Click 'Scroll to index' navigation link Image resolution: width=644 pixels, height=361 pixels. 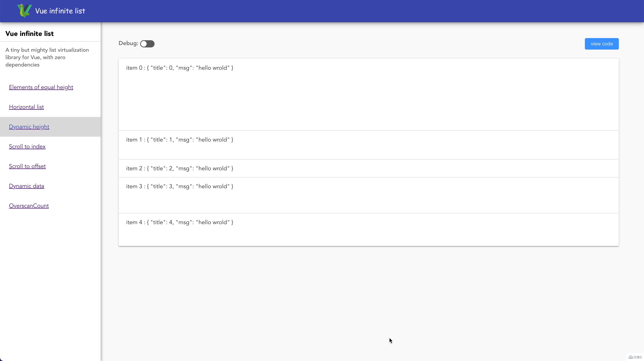pos(27,146)
